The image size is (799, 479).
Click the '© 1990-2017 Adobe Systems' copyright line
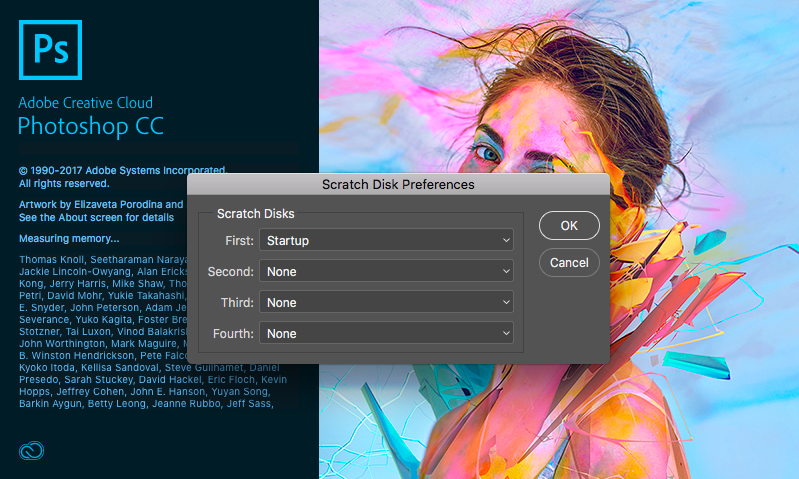click(x=123, y=170)
